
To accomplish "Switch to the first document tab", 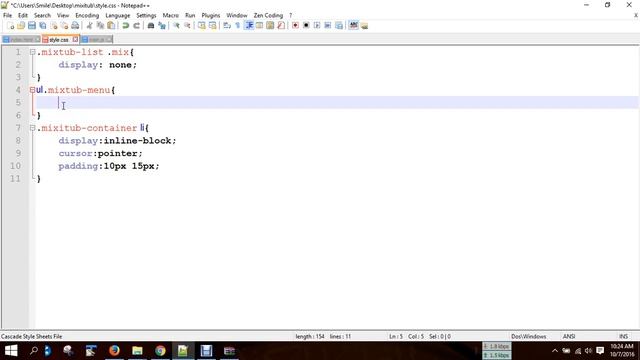I will pyautogui.click(x=21, y=40).
